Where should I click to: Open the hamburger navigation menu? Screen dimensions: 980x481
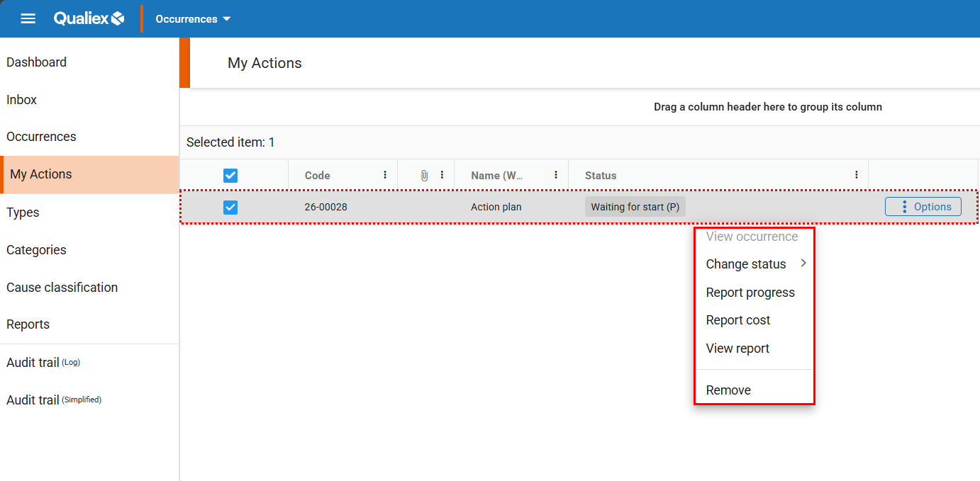tap(28, 18)
